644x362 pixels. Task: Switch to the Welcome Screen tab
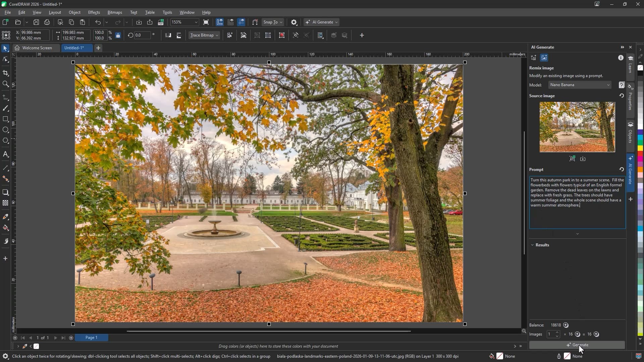[36, 48]
